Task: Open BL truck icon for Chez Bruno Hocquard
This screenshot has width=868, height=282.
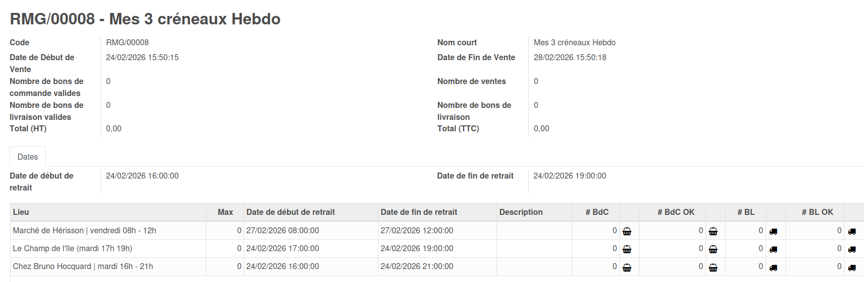Action: click(x=773, y=268)
